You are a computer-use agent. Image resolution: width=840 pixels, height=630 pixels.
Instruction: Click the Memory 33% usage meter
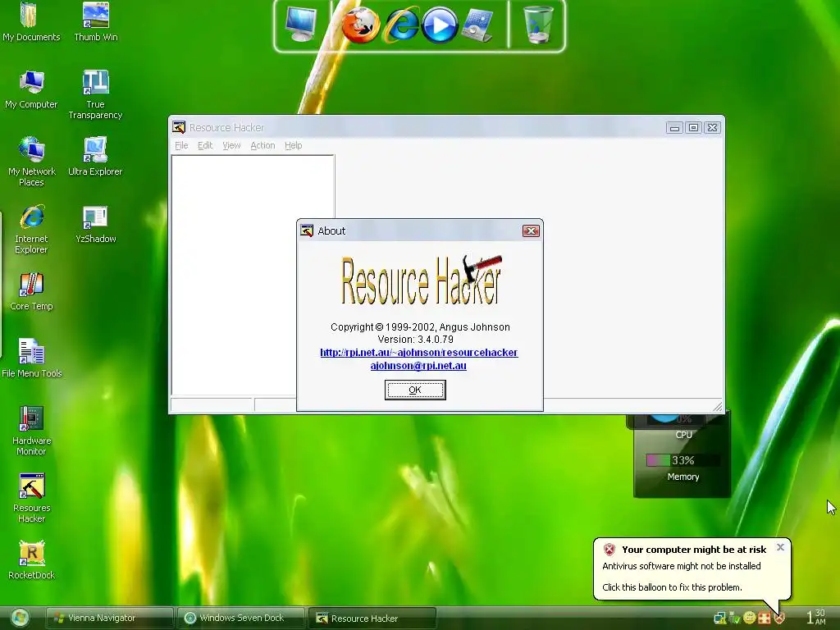point(682,460)
